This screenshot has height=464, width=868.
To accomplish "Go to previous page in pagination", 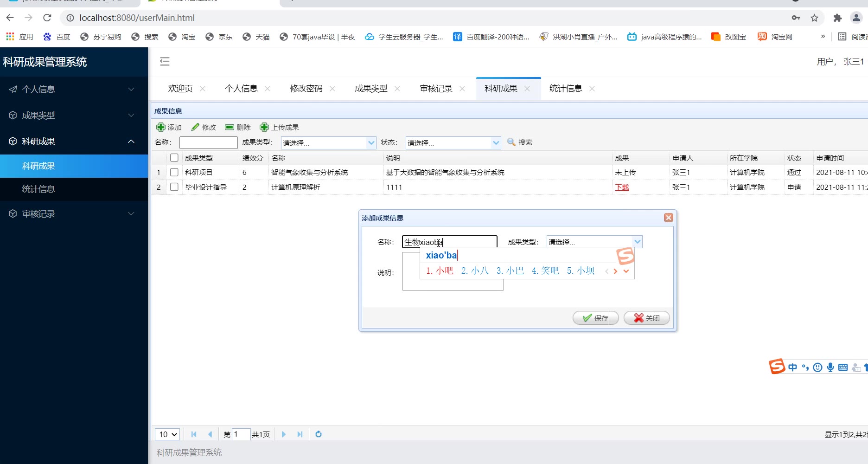I will [x=210, y=434].
